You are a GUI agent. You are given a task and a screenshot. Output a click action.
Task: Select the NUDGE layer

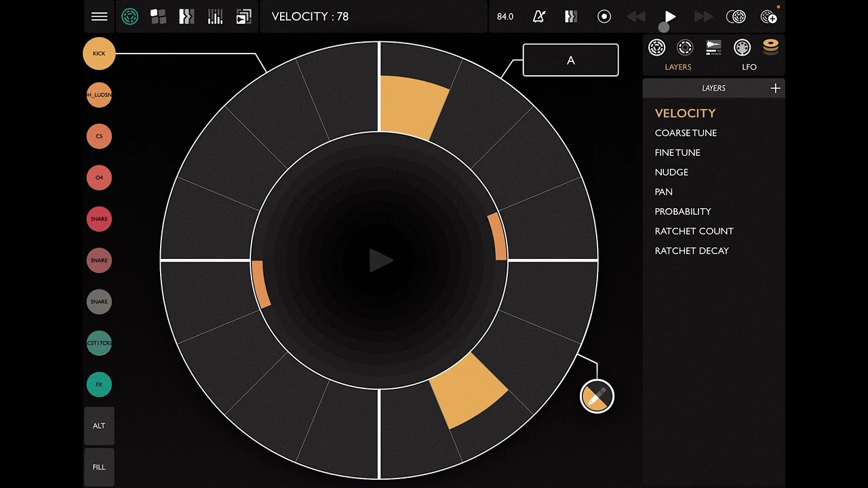(671, 172)
